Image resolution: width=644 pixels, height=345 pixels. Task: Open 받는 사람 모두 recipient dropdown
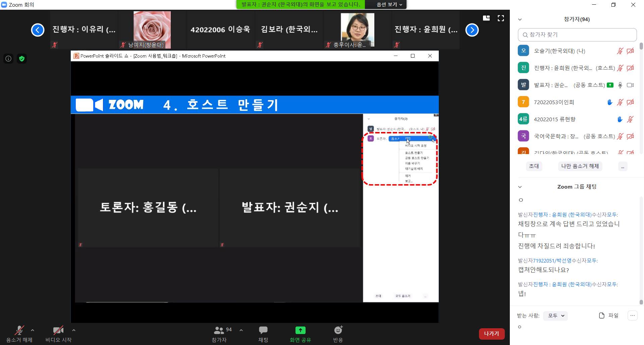tap(555, 316)
